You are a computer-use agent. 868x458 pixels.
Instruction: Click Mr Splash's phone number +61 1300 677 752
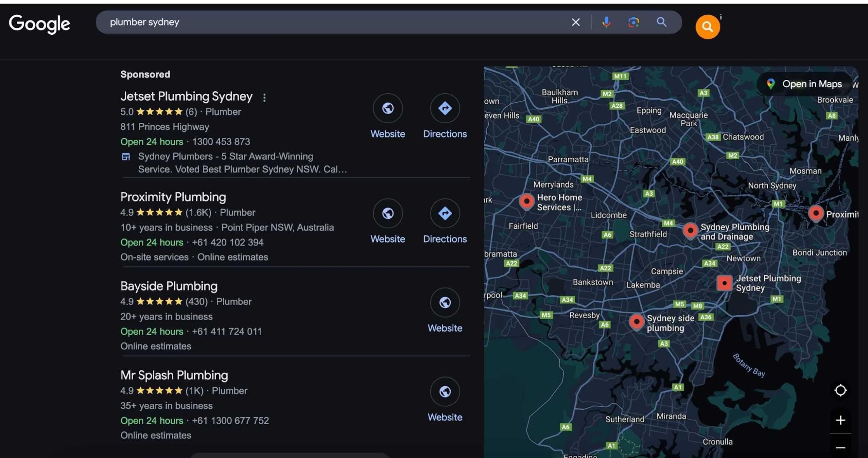230,420
